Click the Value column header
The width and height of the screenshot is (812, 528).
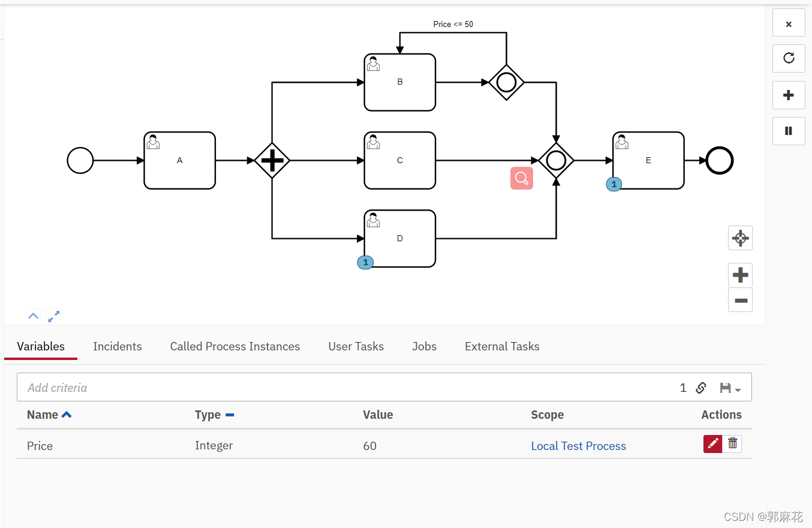tap(378, 415)
